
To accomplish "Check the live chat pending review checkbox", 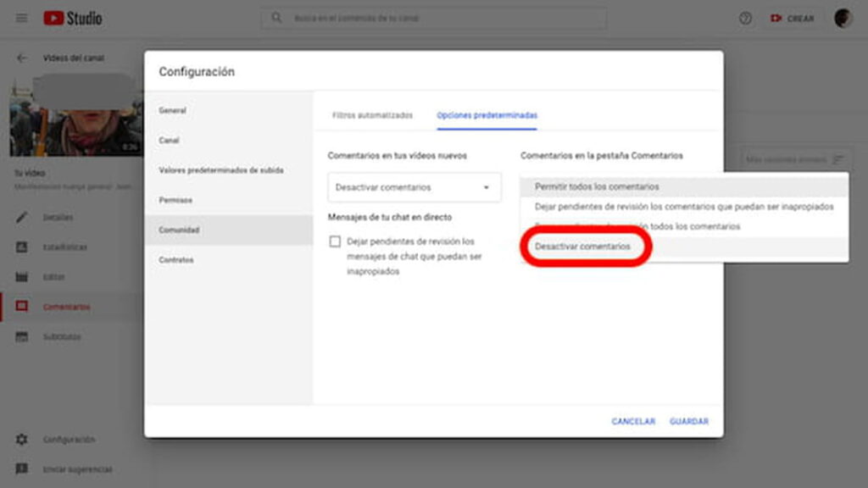I will (335, 241).
